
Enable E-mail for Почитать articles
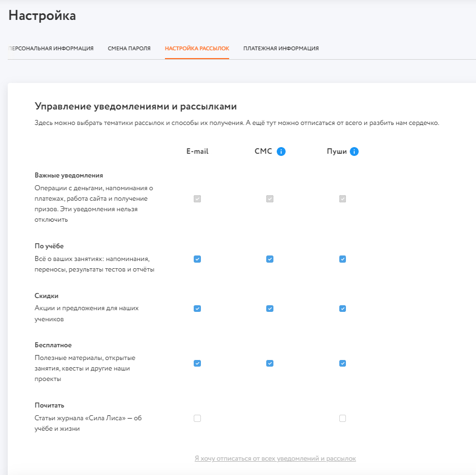point(197,419)
